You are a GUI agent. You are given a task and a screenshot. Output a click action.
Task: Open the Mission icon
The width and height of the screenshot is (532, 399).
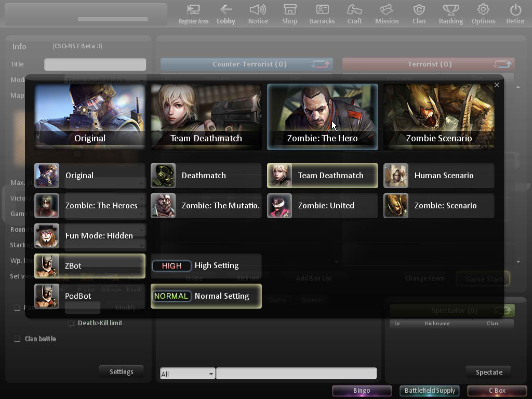point(387,14)
